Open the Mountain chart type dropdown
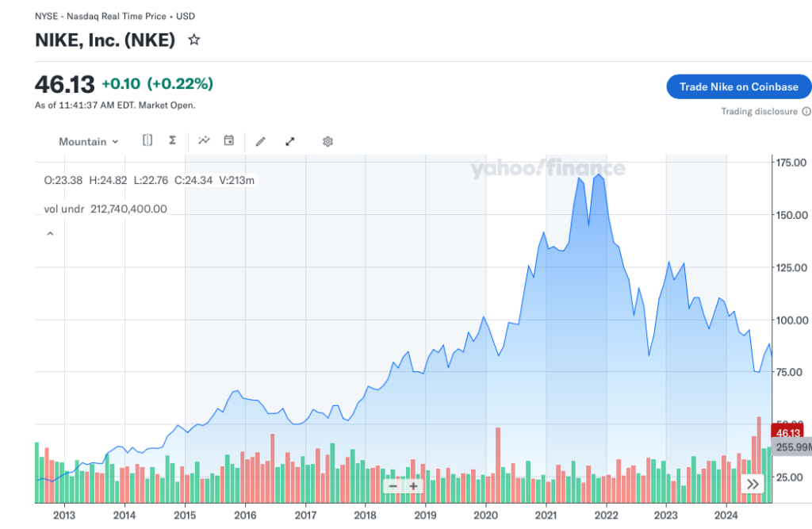The width and height of the screenshot is (812, 529). (x=88, y=141)
